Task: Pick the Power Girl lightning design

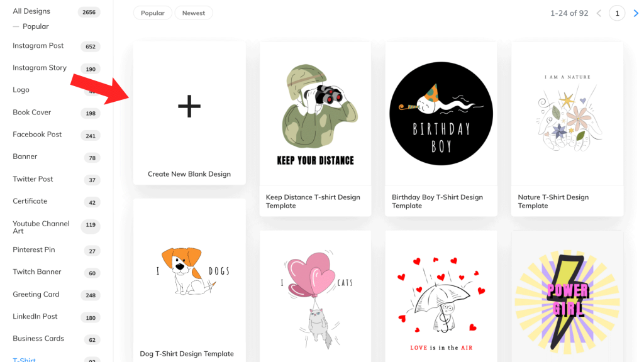Action: pyautogui.click(x=567, y=297)
